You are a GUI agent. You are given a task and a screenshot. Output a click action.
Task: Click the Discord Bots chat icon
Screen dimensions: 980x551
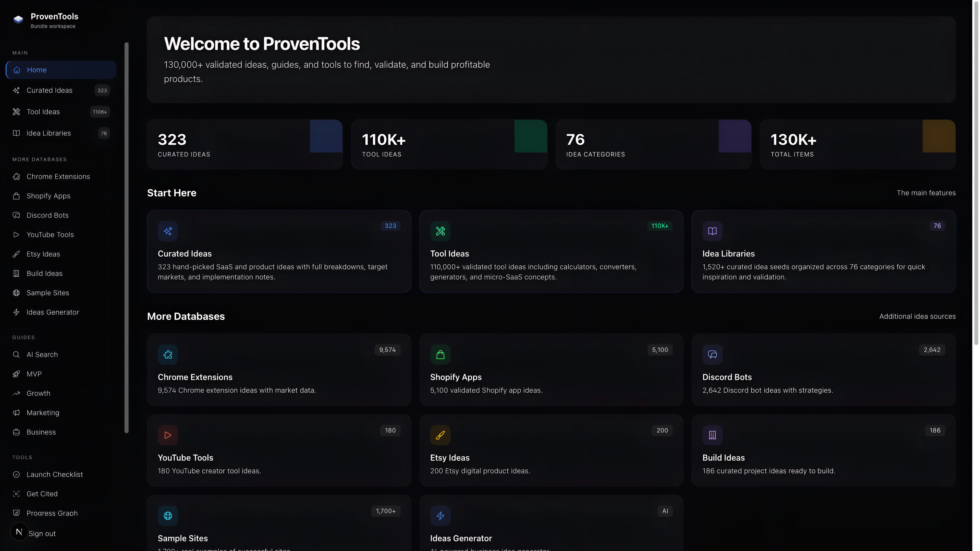pyautogui.click(x=16, y=215)
